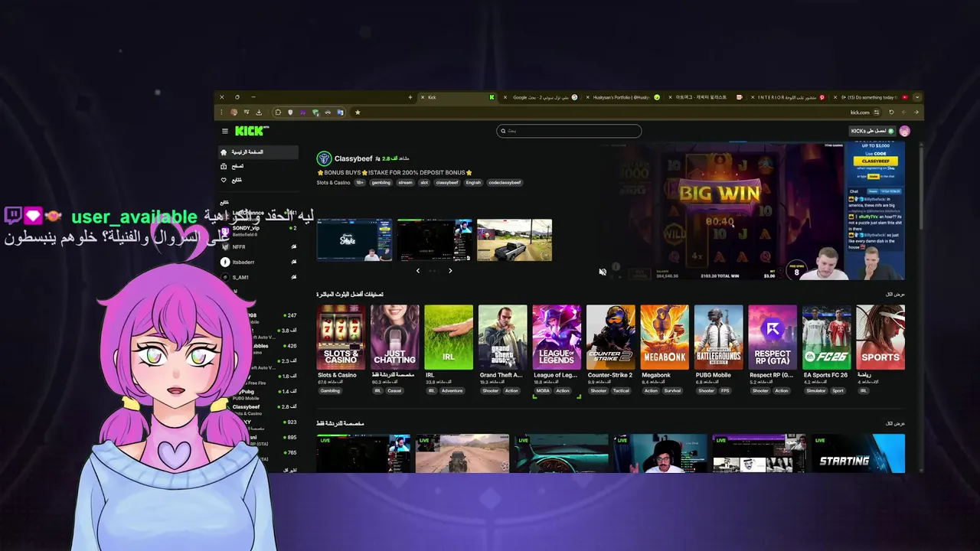Viewport: 980px width, 551px height.
Task: Select the Stake stream carousel thumbnail
Action: click(x=354, y=240)
